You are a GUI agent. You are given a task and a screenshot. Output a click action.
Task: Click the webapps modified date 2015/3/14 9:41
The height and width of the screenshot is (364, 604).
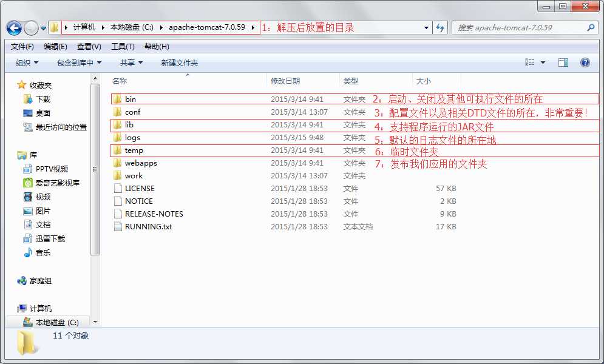(x=297, y=163)
